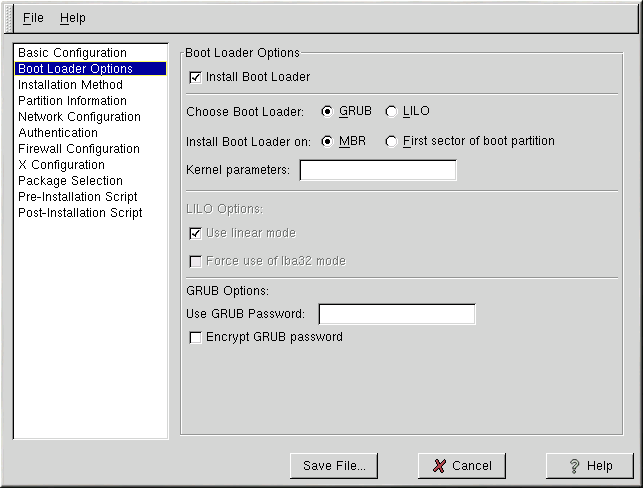Viewport: 643px width, 488px height.
Task: Open the Help menu
Action: point(72,18)
